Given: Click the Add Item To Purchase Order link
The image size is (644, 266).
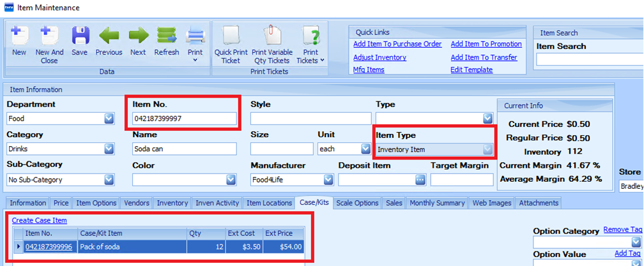Looking at the screenshot, I should (x=397, y=44).
